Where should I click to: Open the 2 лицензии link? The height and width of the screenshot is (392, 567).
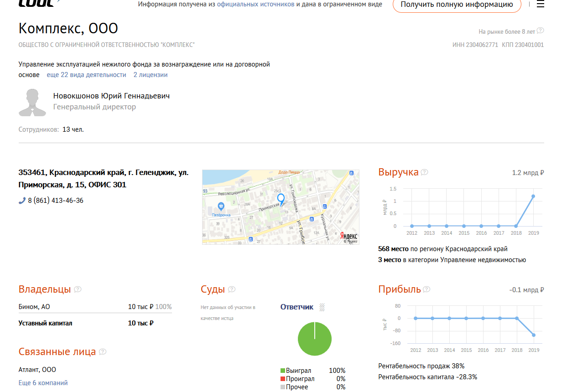[x=151, y=75]
